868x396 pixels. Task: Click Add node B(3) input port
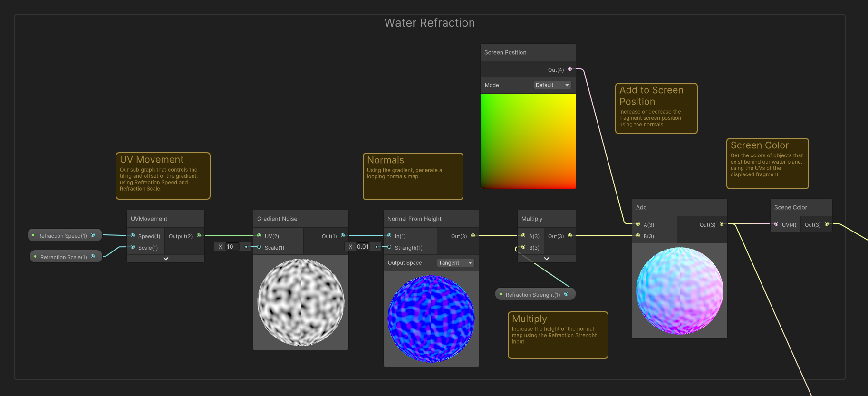pos(638,236)
